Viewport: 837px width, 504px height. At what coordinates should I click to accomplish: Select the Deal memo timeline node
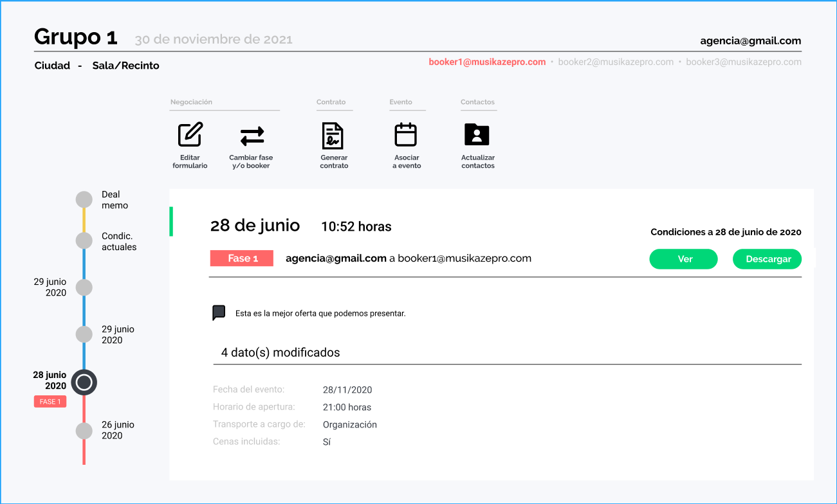pyautogui.click(x=84, y=199)
